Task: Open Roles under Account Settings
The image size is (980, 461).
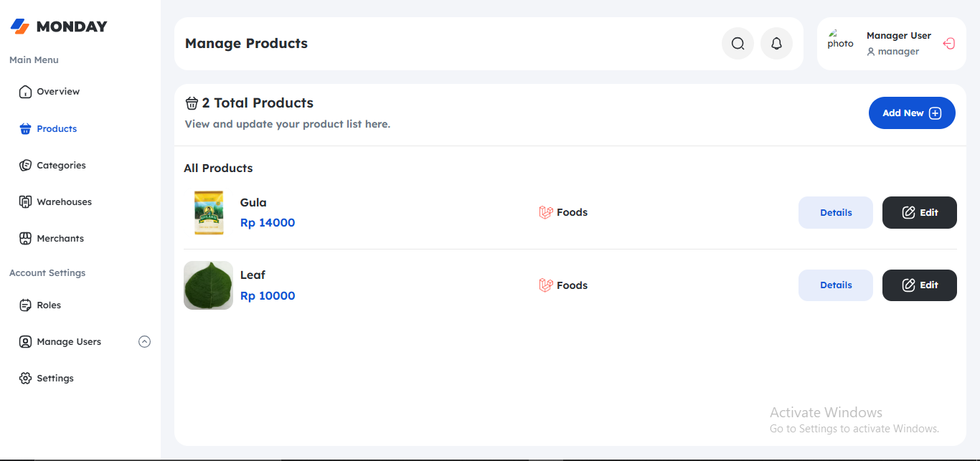Action: [48, 305]
